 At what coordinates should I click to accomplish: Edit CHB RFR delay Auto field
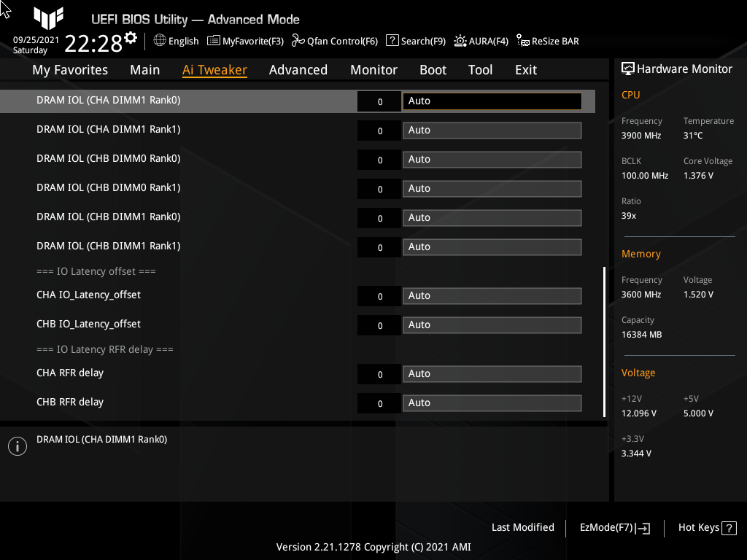click(x=492, y=402)
